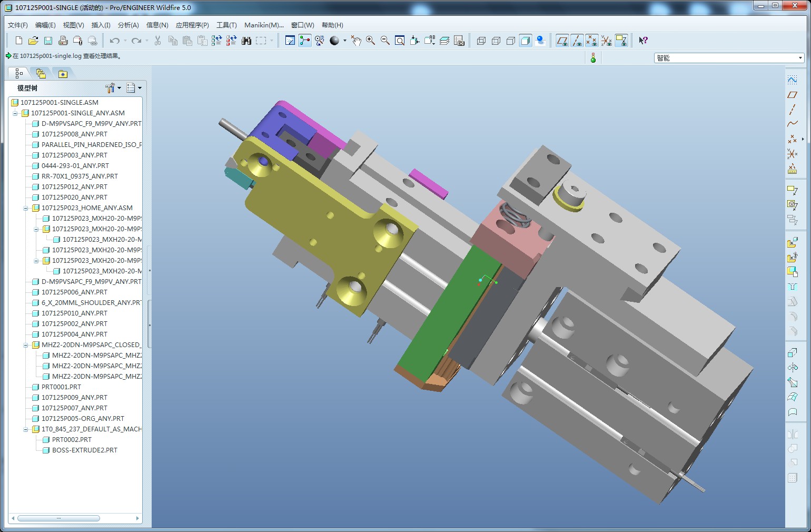Click the hole tool icon
This screenshot has height=532, width=811.
tap(792, 287)
